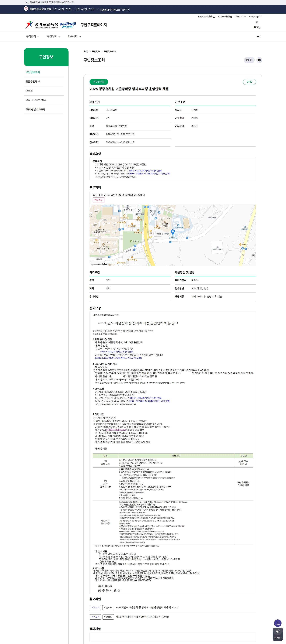Image resolution: width=286 pixels, height=644 pixels.
Task: Click the headset support icon
Action: 26,9
